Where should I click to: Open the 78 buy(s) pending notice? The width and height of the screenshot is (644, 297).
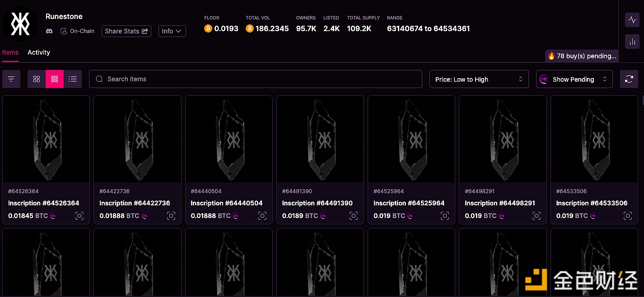(582, 56)
